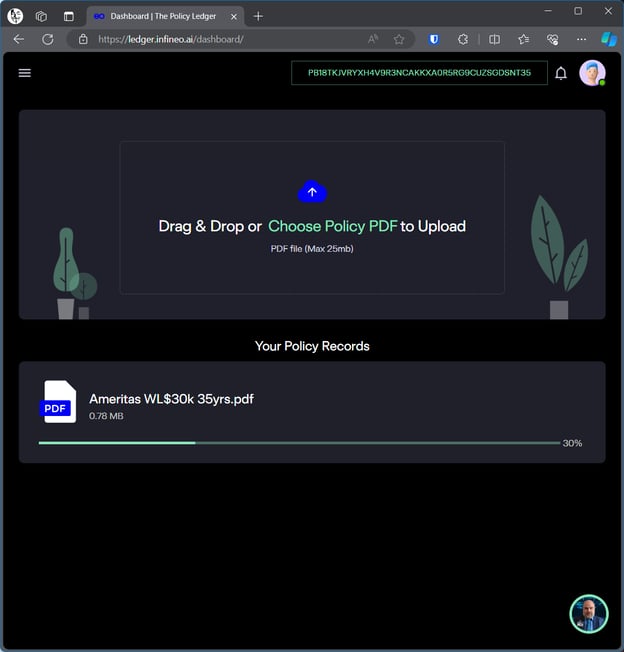Image resolution: width=624 pixels, height=652 pixels.
Task: Close the Dashboard | The Policy Ledger tab
Action: click(x=234, y=17)
